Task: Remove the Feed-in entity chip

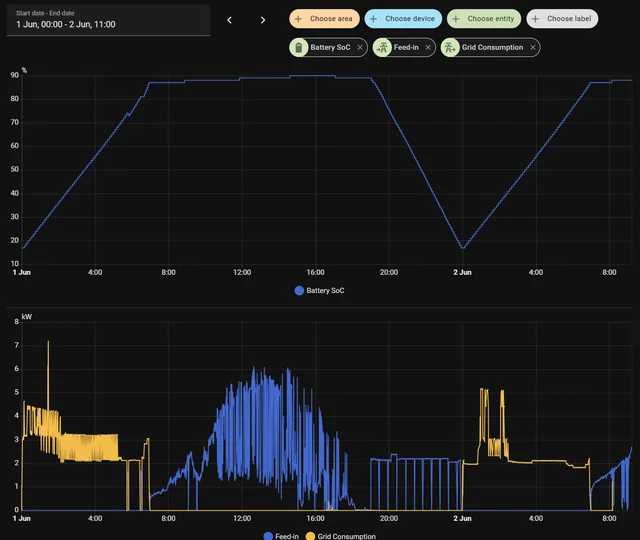Action: pos(428,47)
